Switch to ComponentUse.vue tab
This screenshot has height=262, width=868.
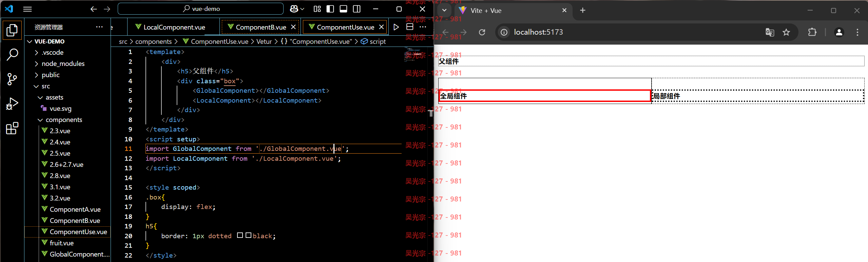[x=345, y=27]
